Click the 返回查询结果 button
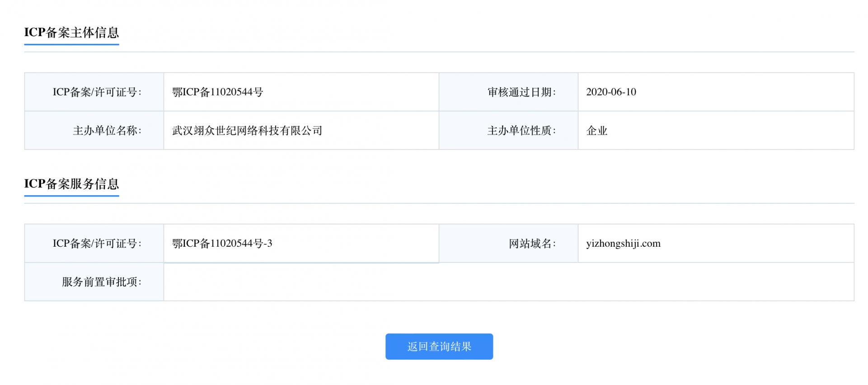 coord(439,347)
